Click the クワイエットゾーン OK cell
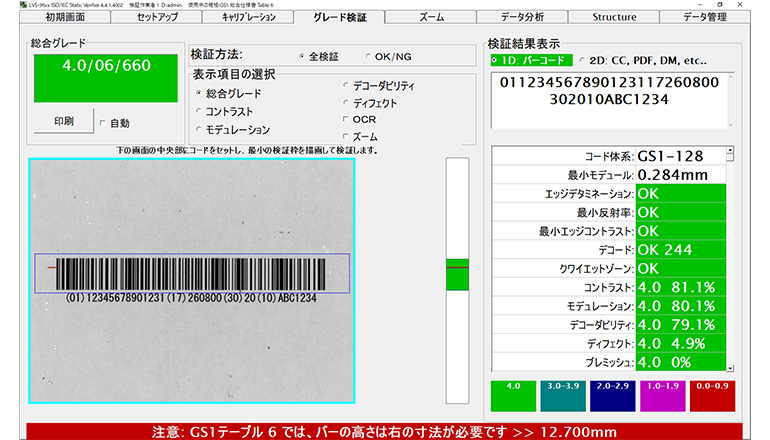 coord(681,269)
